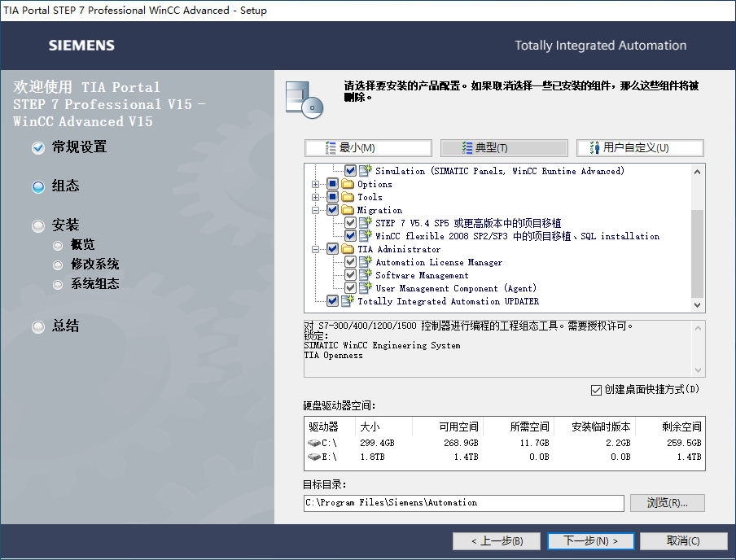Go to the 组态 step
The width and height of the screenshot is (736, 560).
65,186
